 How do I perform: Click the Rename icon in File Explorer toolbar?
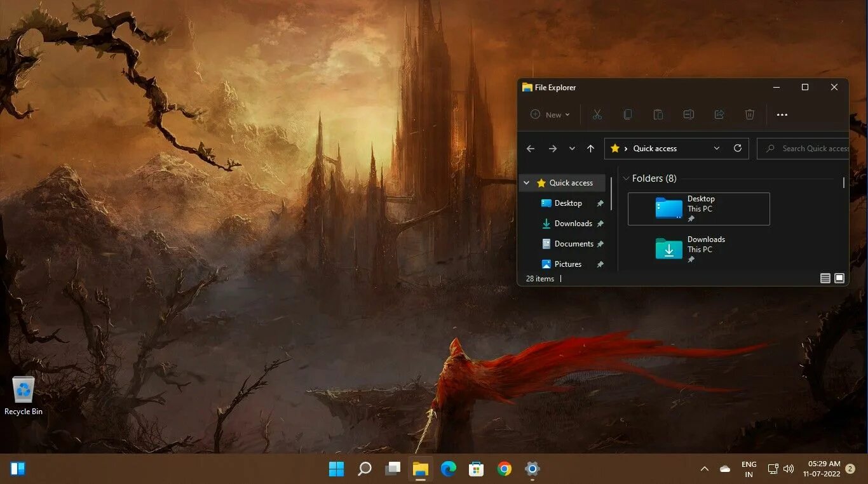click(x=688, y=114)
